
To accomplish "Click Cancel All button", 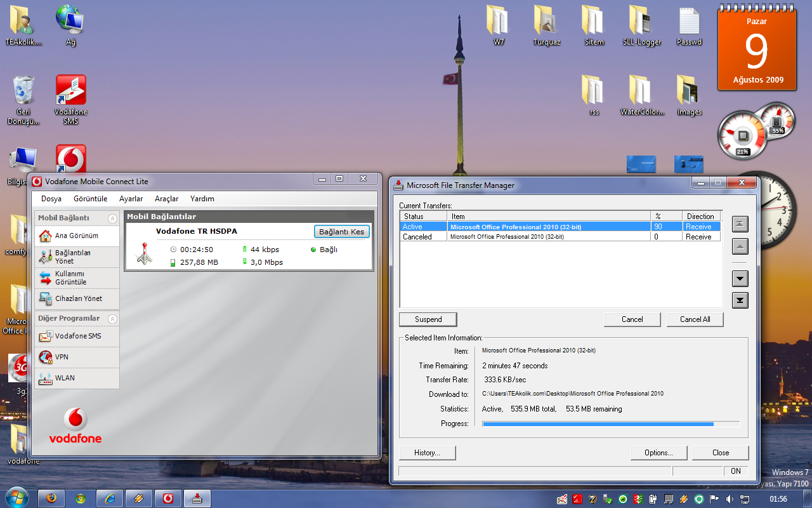I will (695, 319).
